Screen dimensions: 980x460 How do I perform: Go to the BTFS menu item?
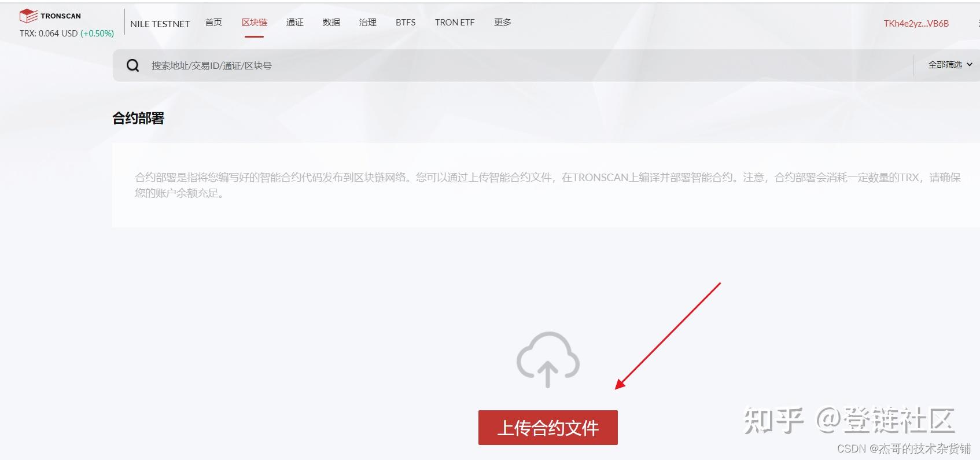[x=406, y=23]
